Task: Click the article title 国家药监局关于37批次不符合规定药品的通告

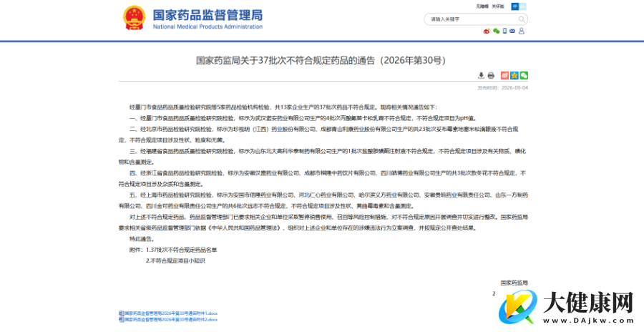Action: pos(321,60)
